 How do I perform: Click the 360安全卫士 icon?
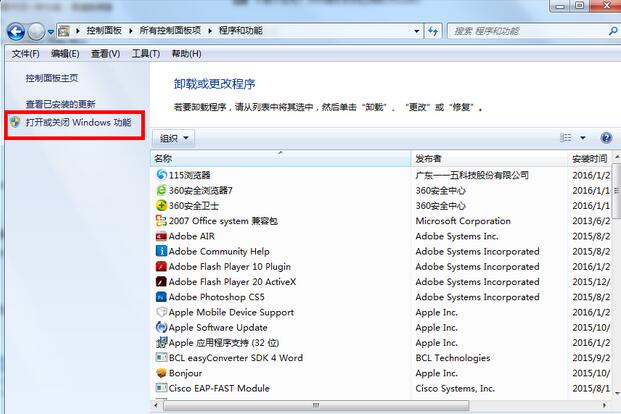point(161,205)
